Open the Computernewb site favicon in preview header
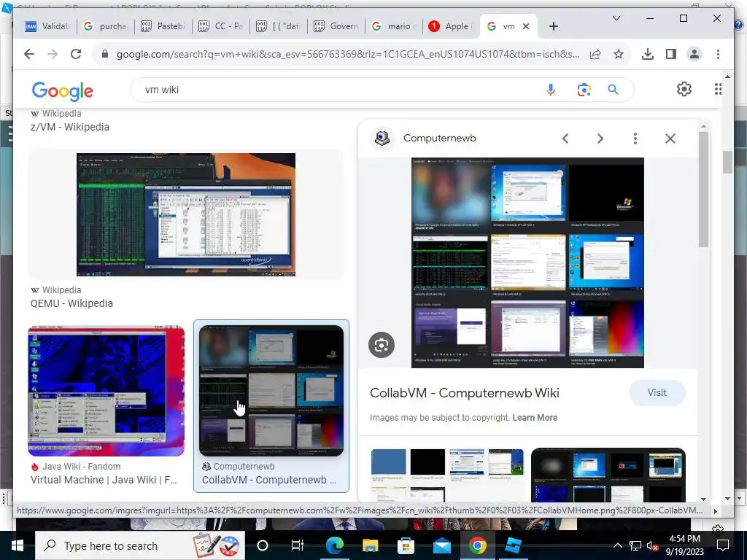 [x=382, y=138]
